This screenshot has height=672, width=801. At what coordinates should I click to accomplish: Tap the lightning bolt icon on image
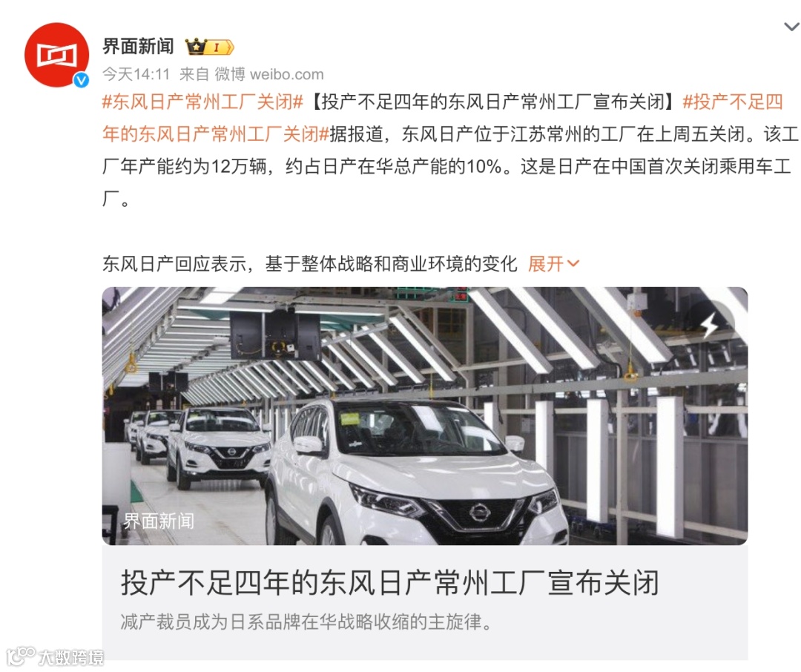[711, 324]
